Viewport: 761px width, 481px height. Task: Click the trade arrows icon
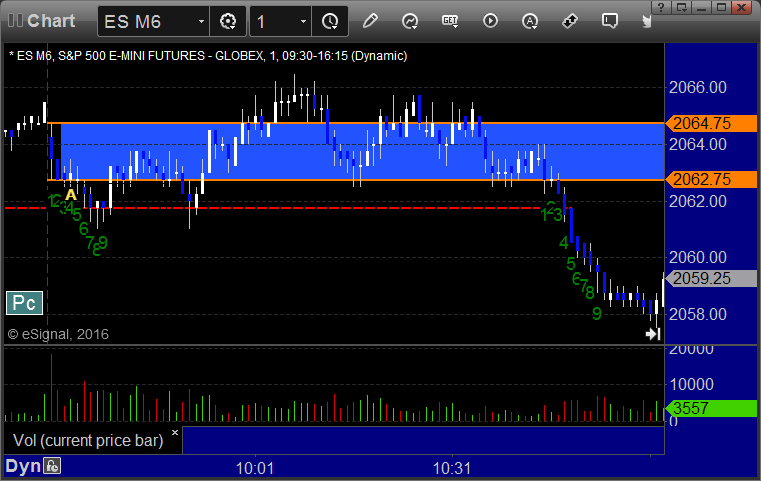[x=570, y=21]
